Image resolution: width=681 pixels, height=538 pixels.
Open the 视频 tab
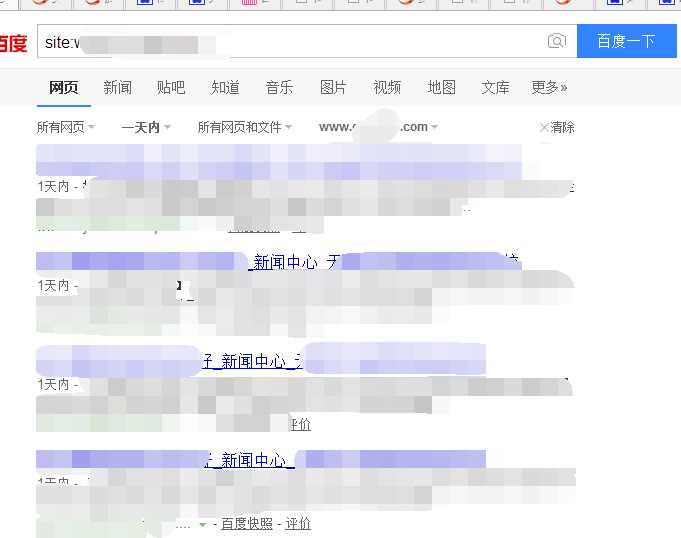point(387,88)
